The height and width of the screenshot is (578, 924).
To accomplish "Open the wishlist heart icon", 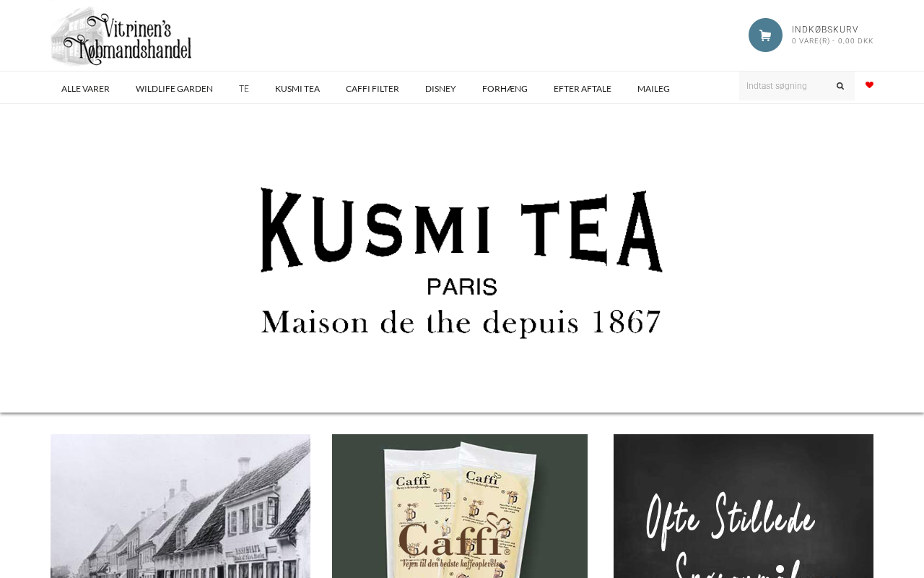I will point(869,85).
